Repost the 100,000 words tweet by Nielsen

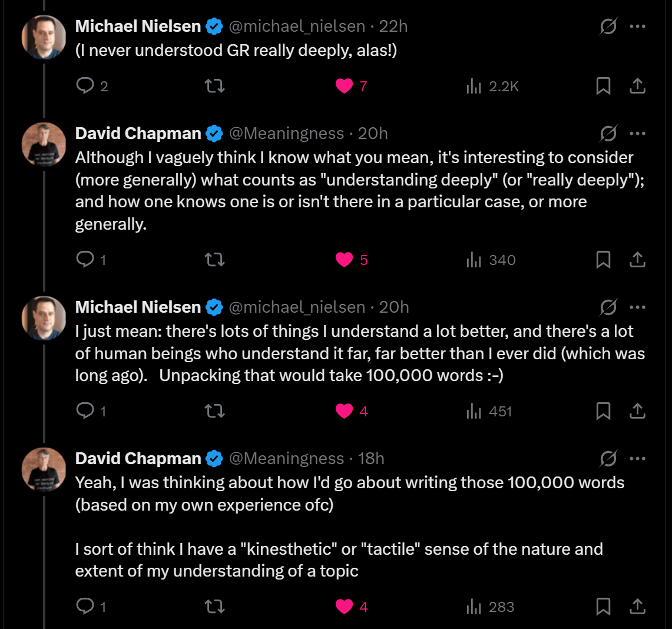tap(214, 411)
